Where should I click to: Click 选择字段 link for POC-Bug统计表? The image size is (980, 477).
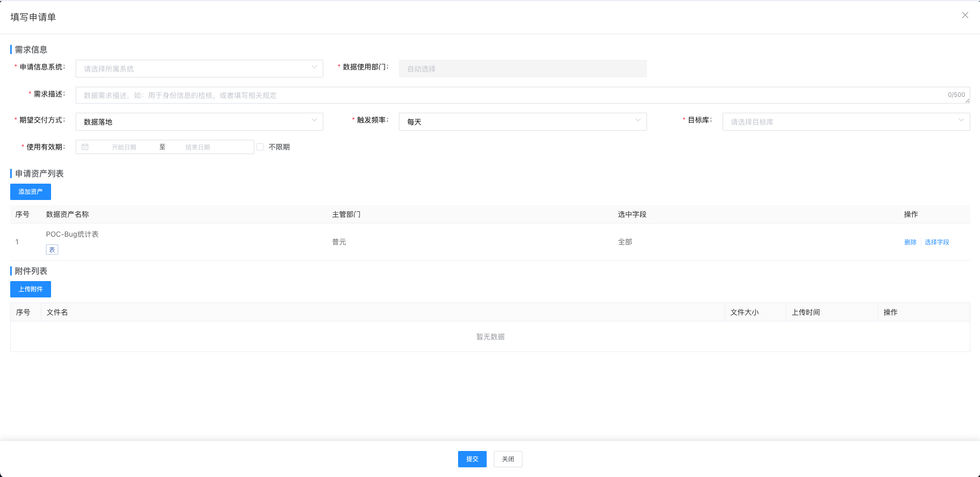pos(937,242)
